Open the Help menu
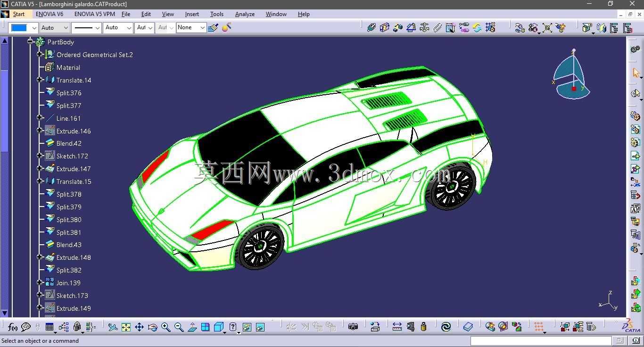644x347 pixels. click(x=304, y=14)
